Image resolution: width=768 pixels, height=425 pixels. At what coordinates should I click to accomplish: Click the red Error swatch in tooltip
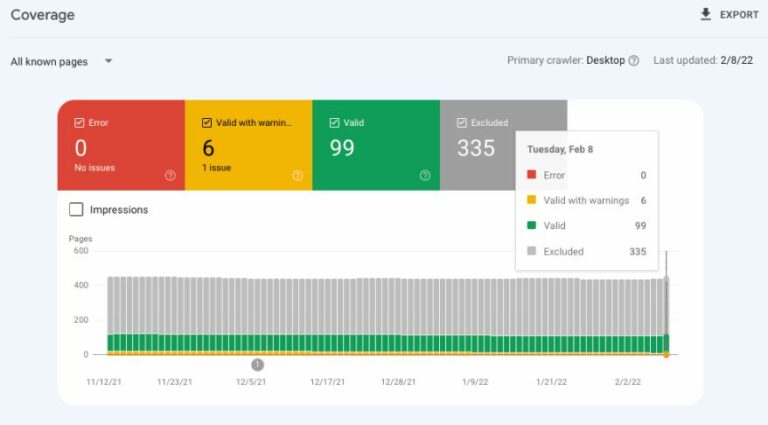click(531, 174)
